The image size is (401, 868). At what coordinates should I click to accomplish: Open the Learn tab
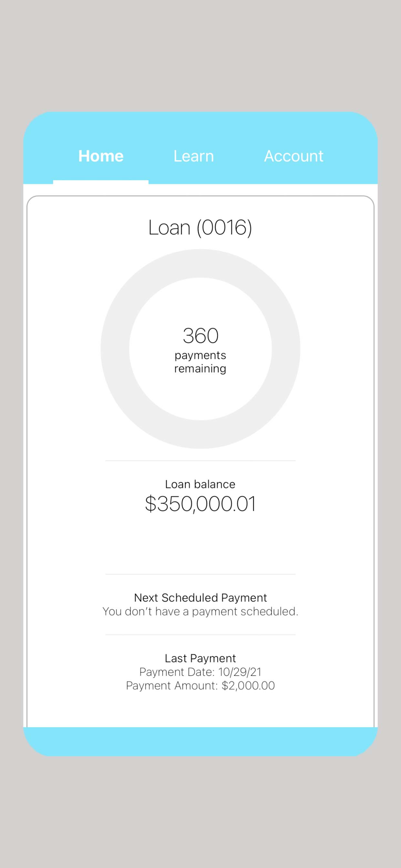pos(194,156)
